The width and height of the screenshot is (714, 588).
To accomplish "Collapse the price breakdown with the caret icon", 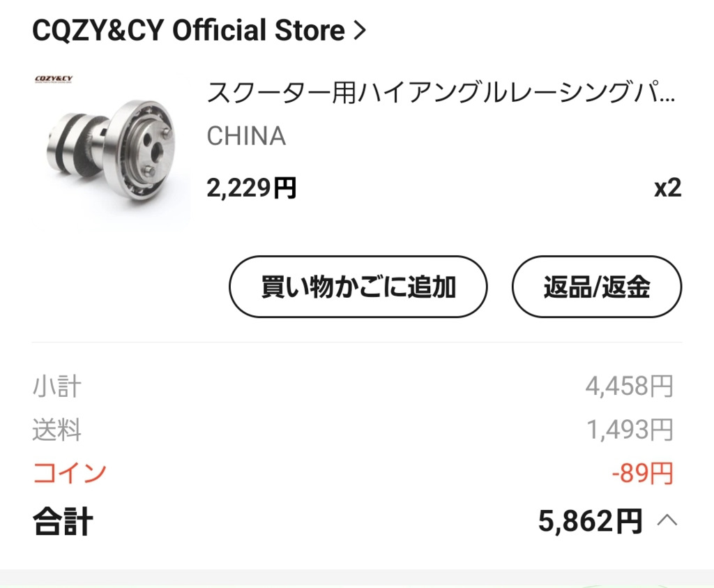I will click(667, 520).
